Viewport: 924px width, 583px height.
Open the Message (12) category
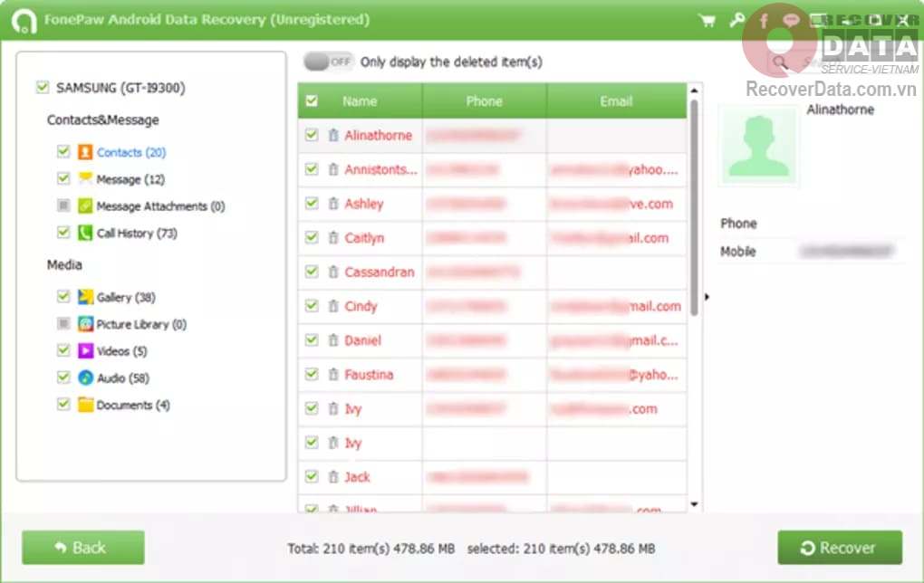(130, 179)
